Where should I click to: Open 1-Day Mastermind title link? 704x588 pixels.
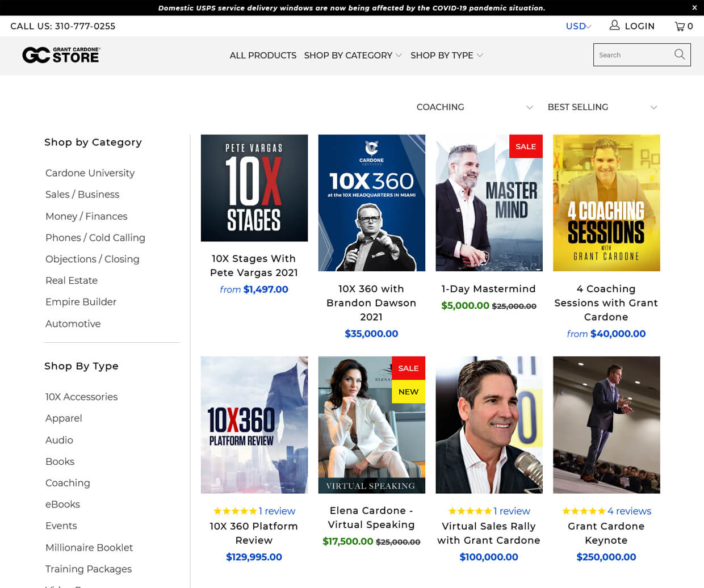pos(489,289)
